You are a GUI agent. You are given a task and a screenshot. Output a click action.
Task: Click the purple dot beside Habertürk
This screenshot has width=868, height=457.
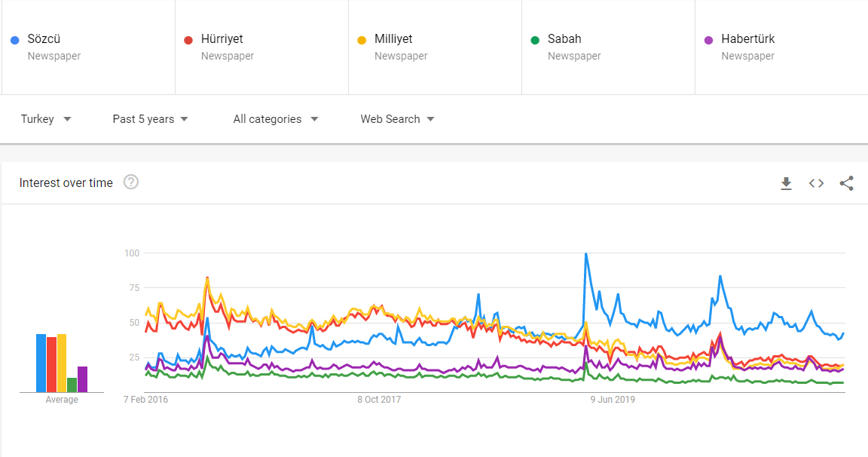pos(708,40)
